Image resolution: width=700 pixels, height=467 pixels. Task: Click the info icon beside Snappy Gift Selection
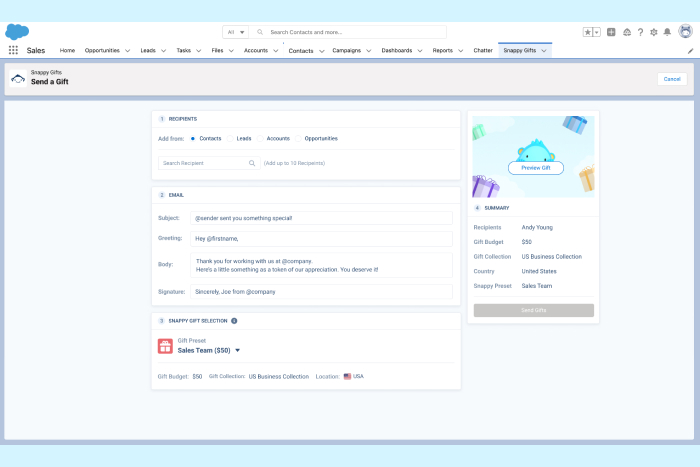(234, 320)
